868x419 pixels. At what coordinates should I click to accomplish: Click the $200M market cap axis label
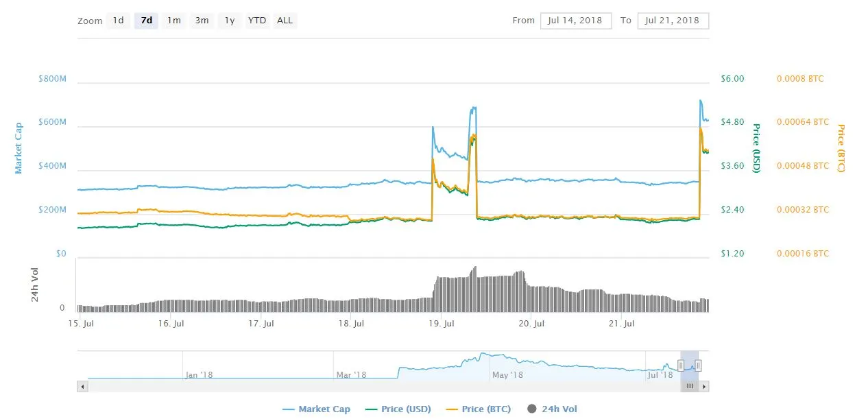tap(52, 210)
